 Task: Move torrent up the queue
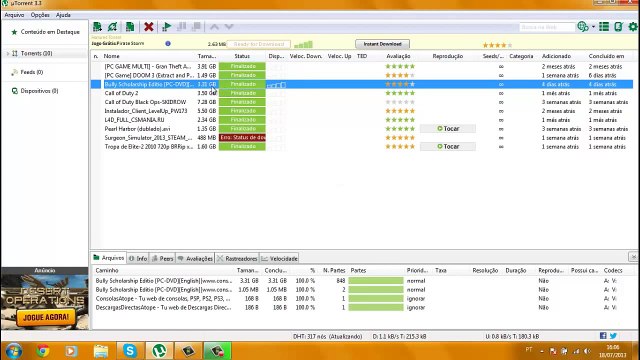[x=214, y=27]
